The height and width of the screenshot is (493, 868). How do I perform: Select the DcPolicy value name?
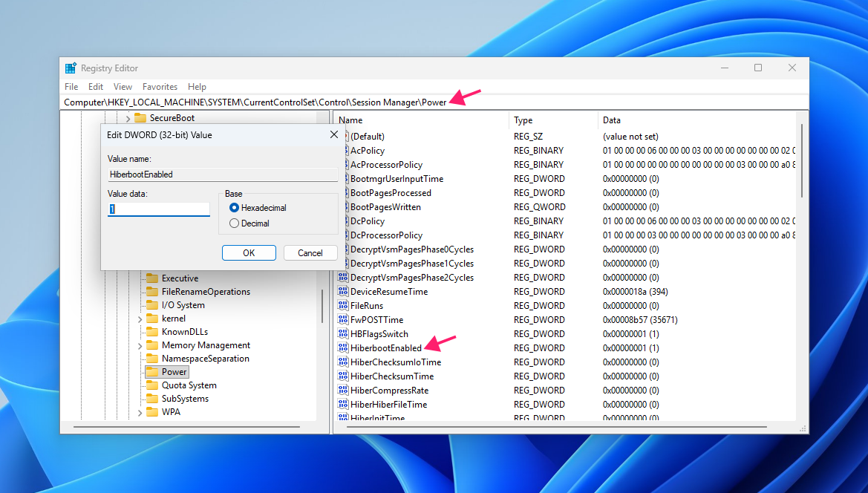[368, 221]
